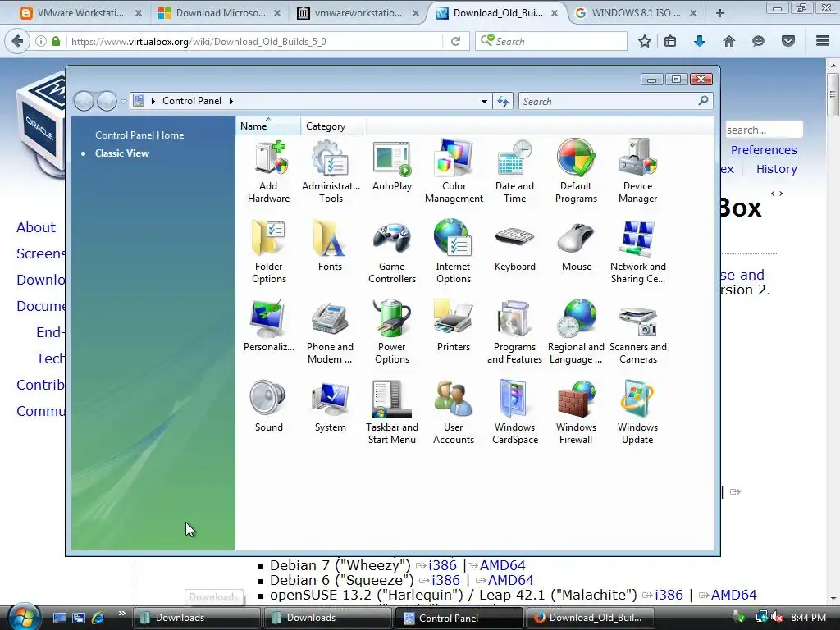Image resolution: width=840 pixels, height=630 pixels.
Task: Open Sound settings icon
Action: click(x=268, y=407)
